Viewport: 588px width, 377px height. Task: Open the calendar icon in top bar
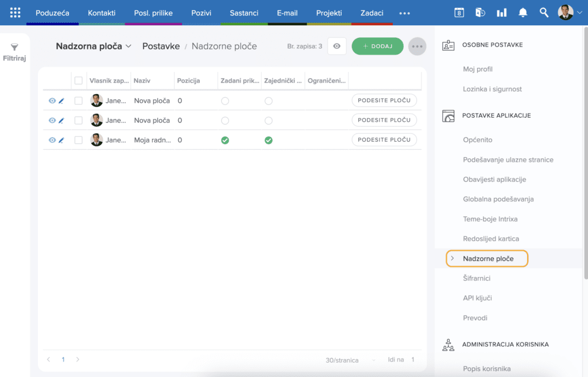459,13
